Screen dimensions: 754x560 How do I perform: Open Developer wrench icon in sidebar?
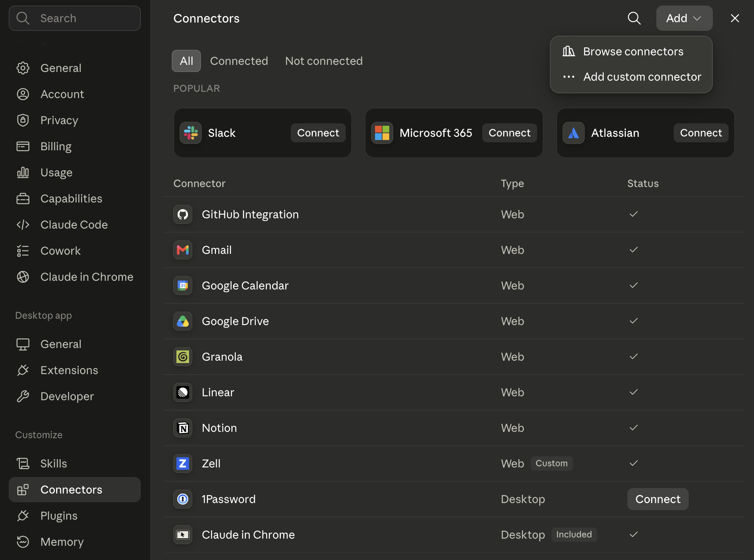(23, 396)
